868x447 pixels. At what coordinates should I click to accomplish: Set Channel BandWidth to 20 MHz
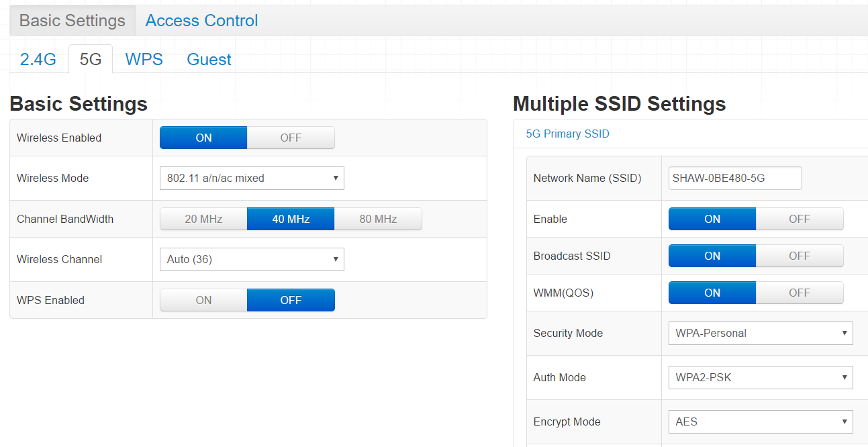click(203, 219)
